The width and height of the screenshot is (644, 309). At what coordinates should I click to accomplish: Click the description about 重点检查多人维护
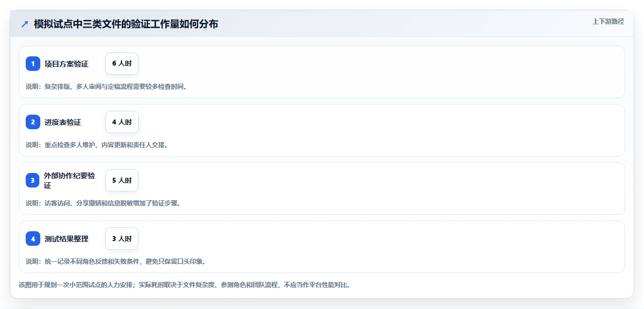pyautogui.click(x=97, y=145)
